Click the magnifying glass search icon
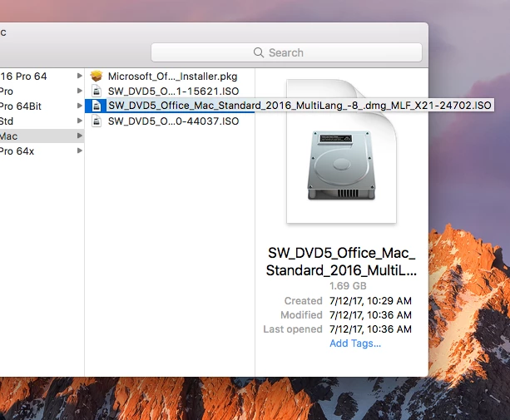The width and height of the screenshot is (510, 420). (x=259, y=52)
